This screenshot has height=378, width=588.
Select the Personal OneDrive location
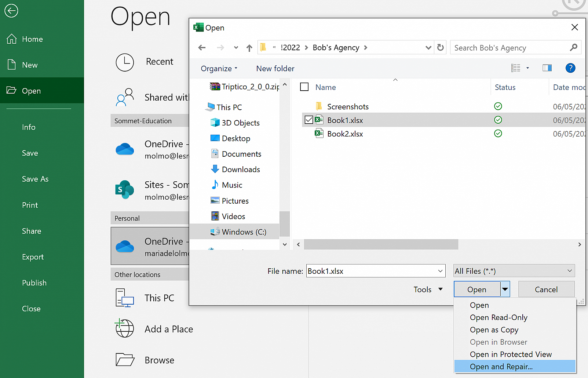(150, 246)
